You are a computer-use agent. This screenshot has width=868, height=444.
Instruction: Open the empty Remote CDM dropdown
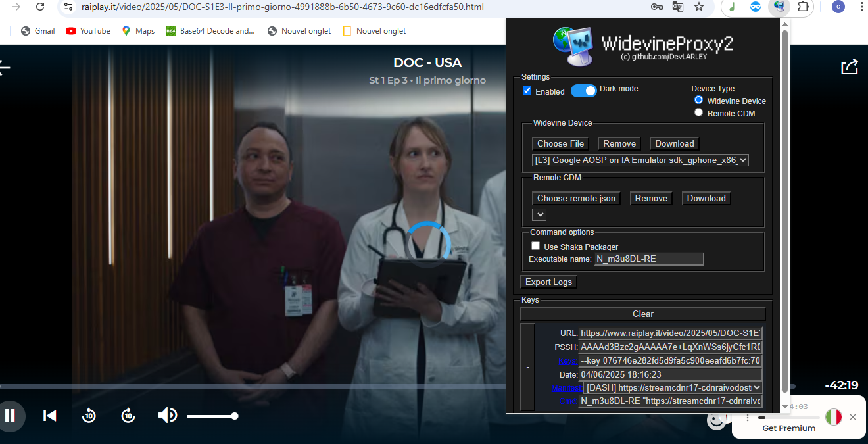[539, 214]
